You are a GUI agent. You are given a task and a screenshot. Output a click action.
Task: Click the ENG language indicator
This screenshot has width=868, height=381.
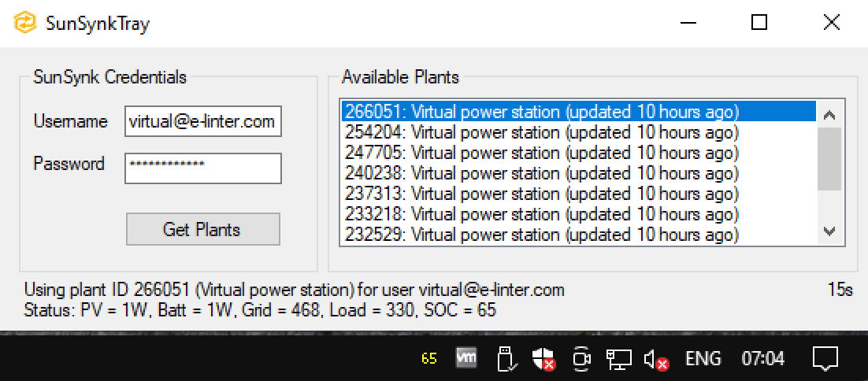703,359
